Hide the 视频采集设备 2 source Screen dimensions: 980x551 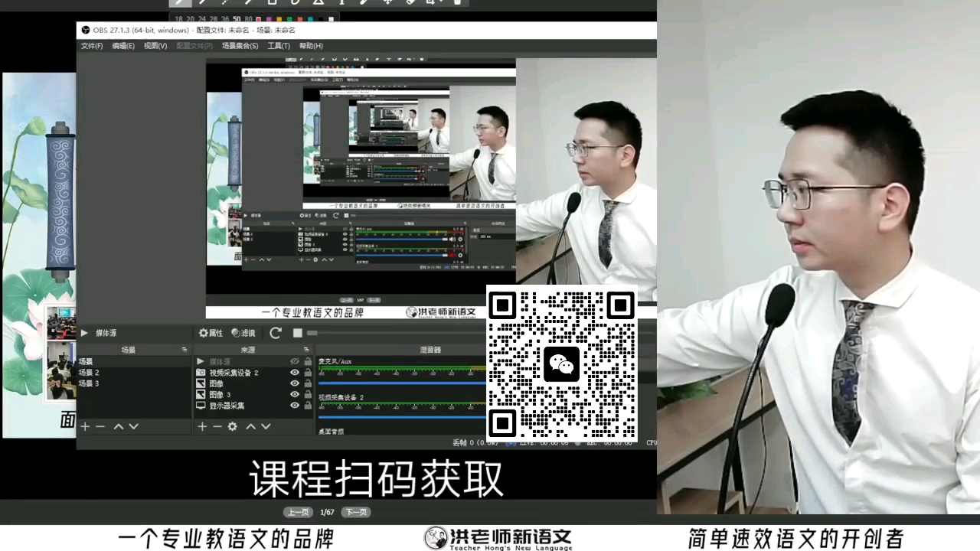tap(295, 373)
